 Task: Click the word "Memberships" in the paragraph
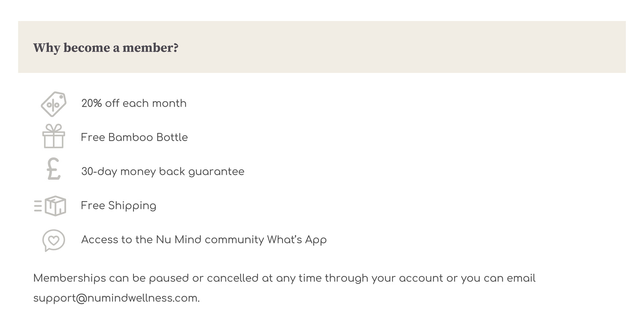(x=70, y=278)
